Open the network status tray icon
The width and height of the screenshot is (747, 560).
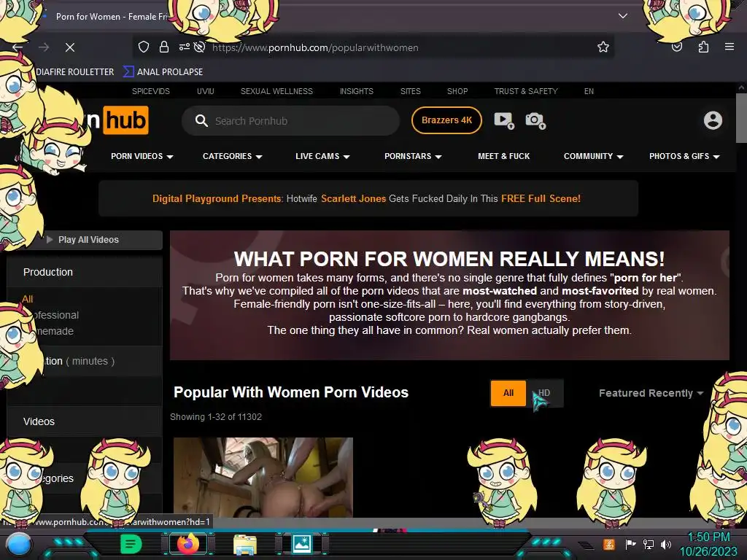[x=648, y=544]
